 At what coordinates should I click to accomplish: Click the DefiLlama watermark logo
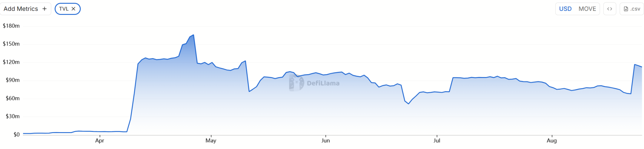[296, 83]
